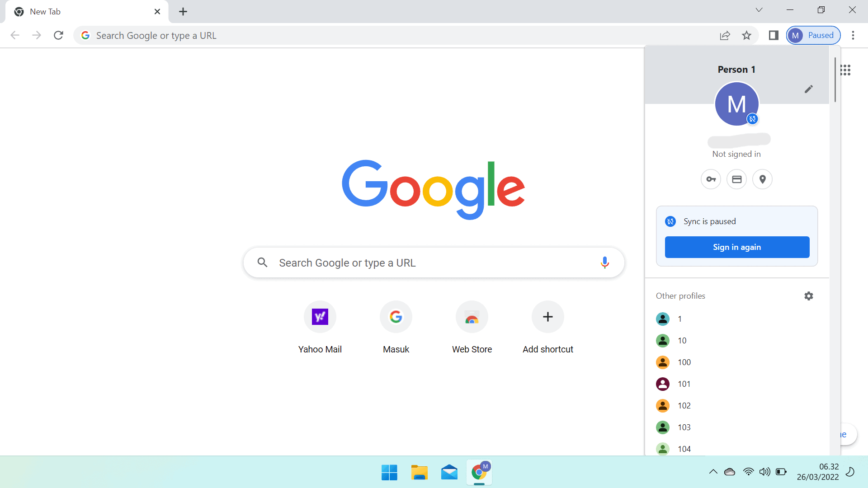Open the side panel icon
868x488 pixels.
[x=774, y=35]
